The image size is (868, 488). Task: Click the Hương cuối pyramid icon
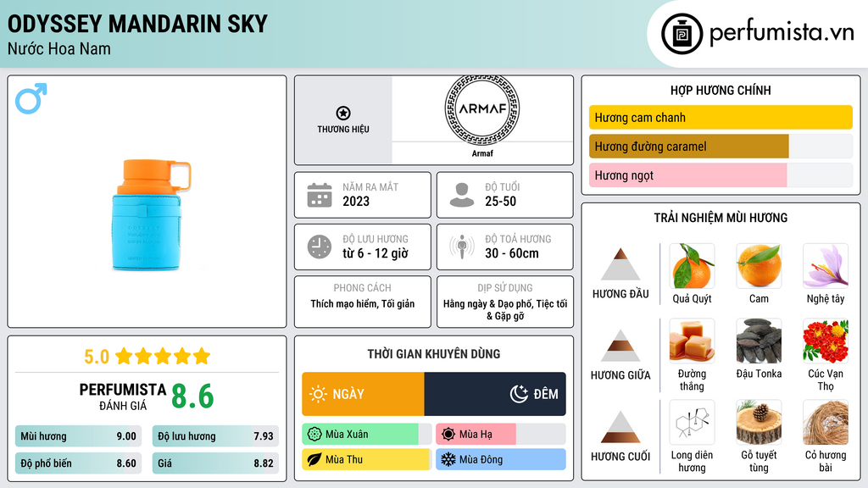620,427
